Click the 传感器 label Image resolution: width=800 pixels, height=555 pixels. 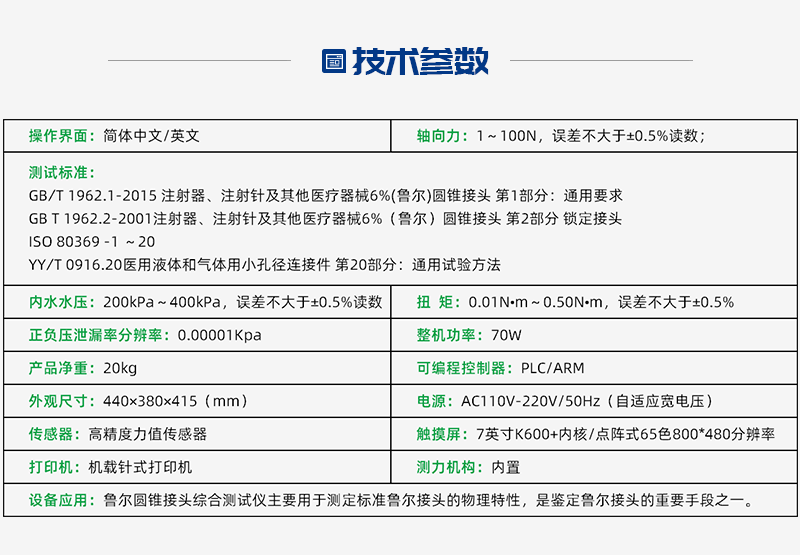pos(55,435)
